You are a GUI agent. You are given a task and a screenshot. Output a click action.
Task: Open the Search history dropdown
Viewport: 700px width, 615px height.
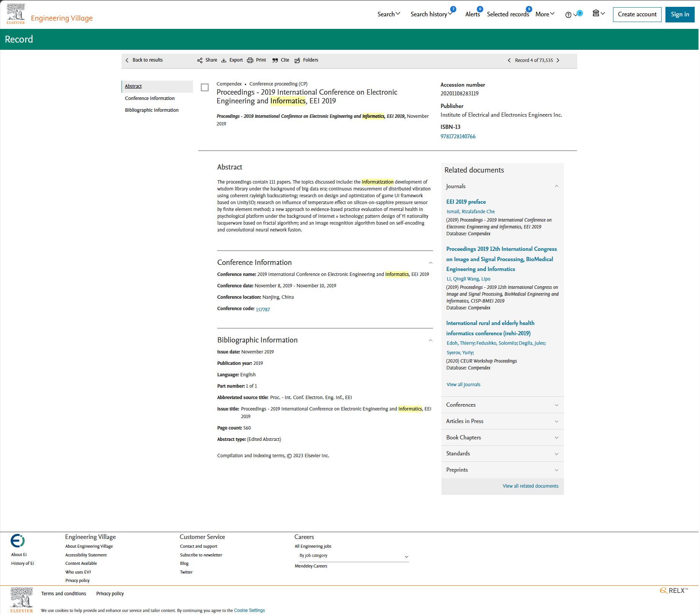click(431, 14)
